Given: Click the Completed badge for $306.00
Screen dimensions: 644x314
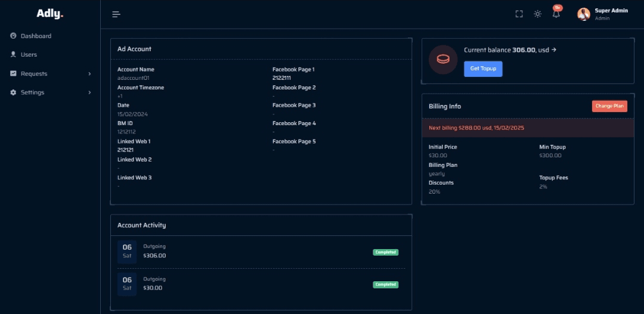Looking at the screenshot, I should click(386, 252).
